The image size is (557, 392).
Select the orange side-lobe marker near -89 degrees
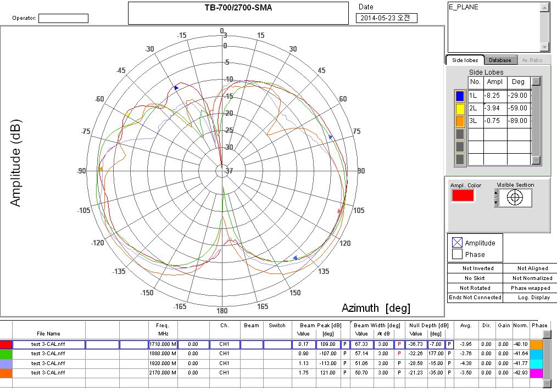click(101, 169)
